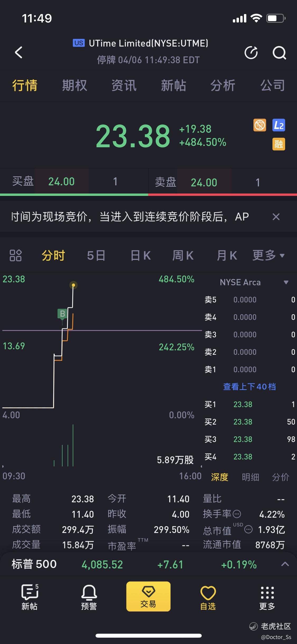The image size is (297, 644).
Task: Tap the 买3 23.38 row with 98
Action: pos(250,439)
